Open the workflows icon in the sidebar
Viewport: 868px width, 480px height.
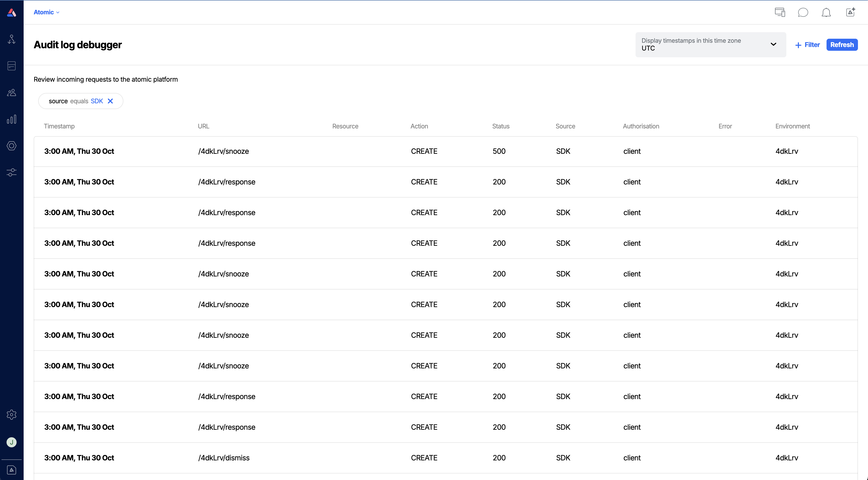click(x=12, y=39)
